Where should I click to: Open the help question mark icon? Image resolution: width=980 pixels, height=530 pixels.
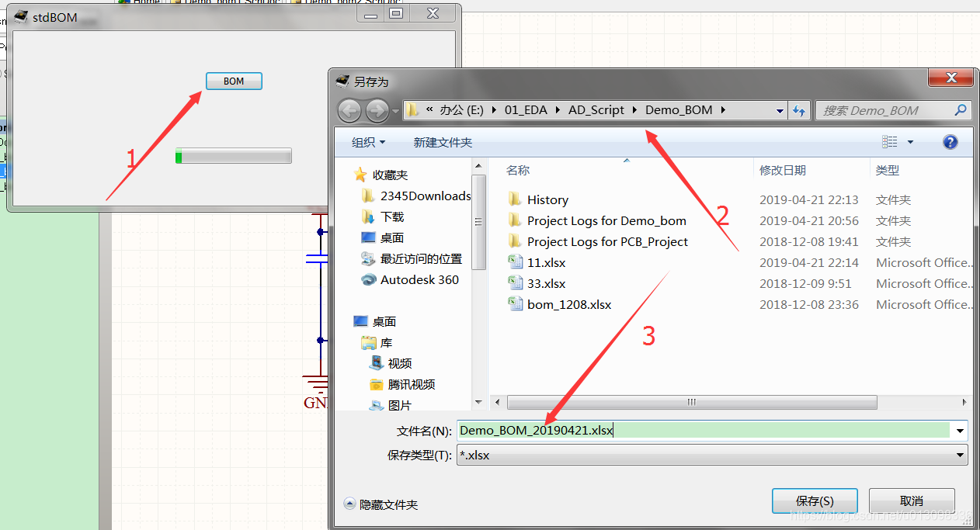[x=950, y=142]
